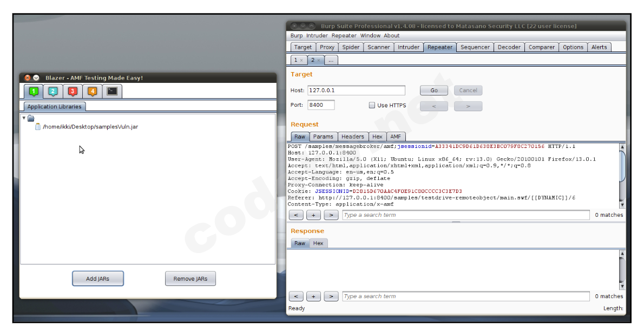Show Hex view of the Response

[x=318, y=243]
